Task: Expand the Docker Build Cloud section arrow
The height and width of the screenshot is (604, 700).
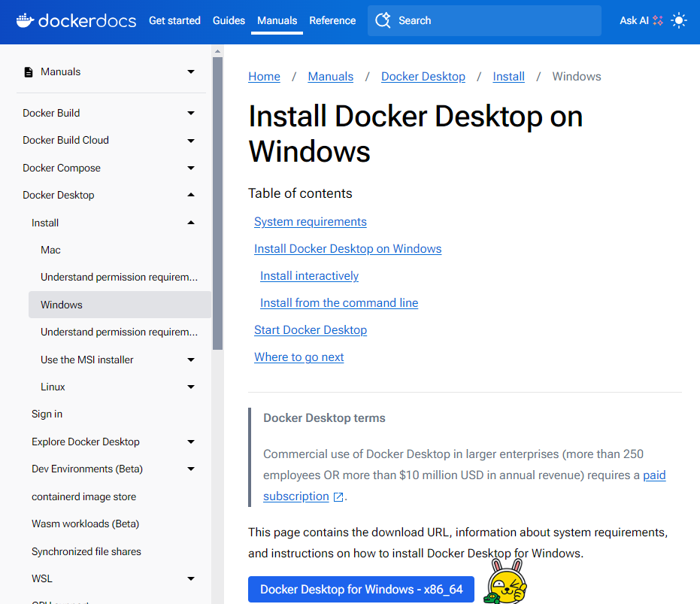Action: tap(191, 141)
